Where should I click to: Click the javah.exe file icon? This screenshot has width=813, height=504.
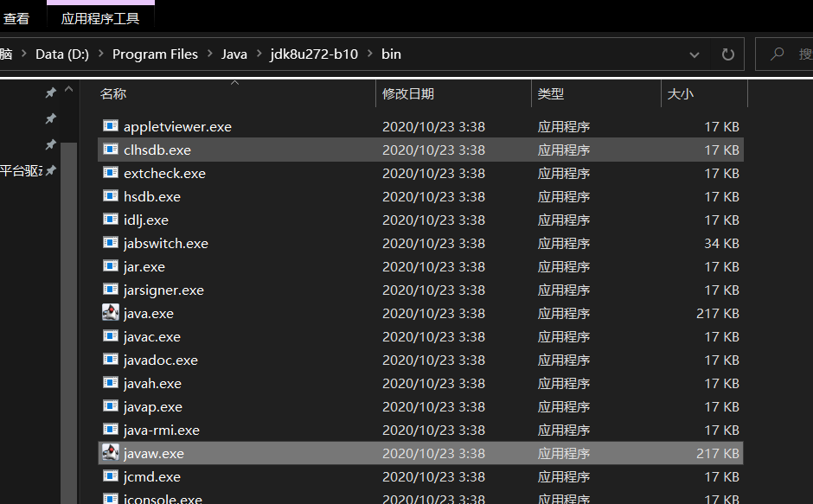[111, 383]
